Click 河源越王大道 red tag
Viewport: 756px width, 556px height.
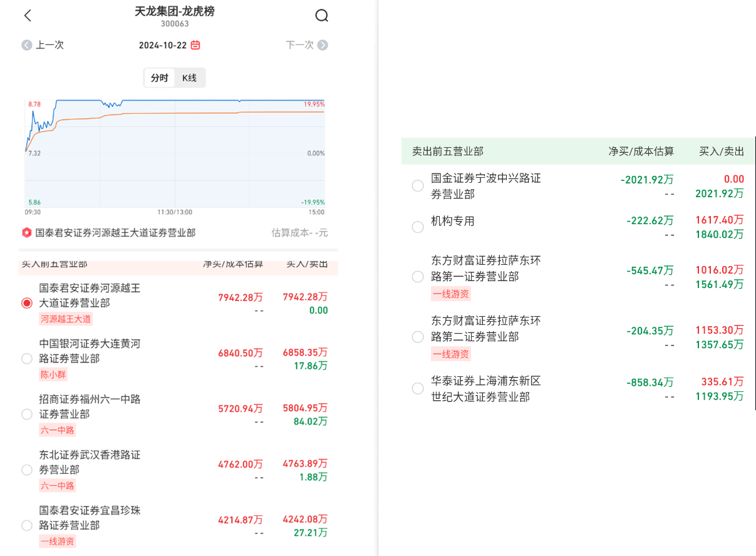(x=66, y=319)
